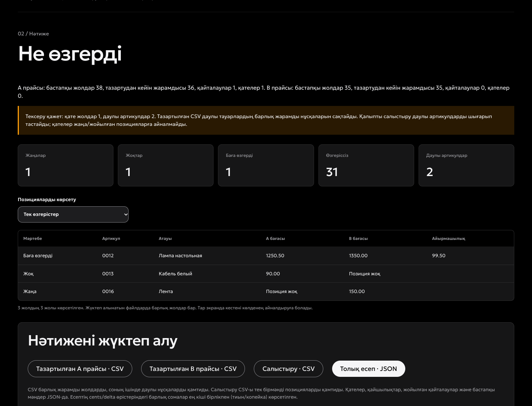
Task: Click the '02 / Нәтиже' section label
Action: click(33, 34)
